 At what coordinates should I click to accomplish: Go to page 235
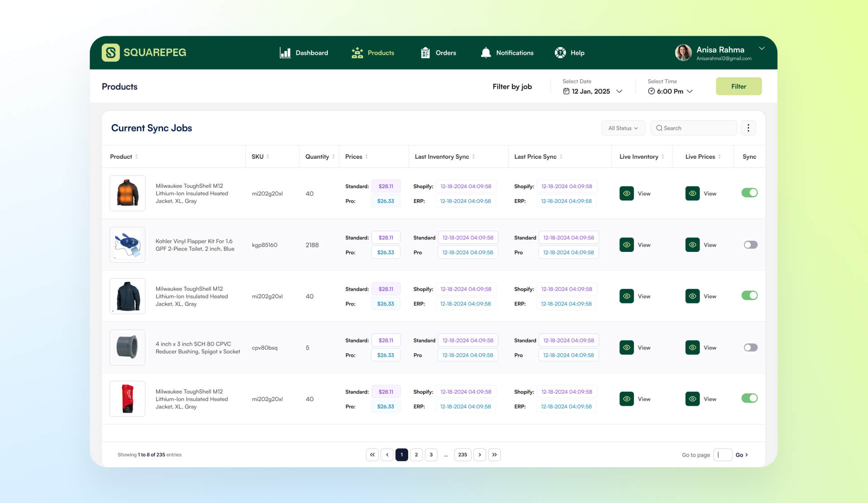pos(462,455)
